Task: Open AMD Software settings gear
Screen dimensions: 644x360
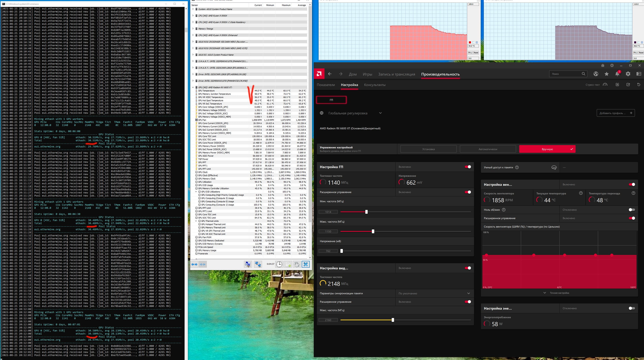Action: pos(628,74)
